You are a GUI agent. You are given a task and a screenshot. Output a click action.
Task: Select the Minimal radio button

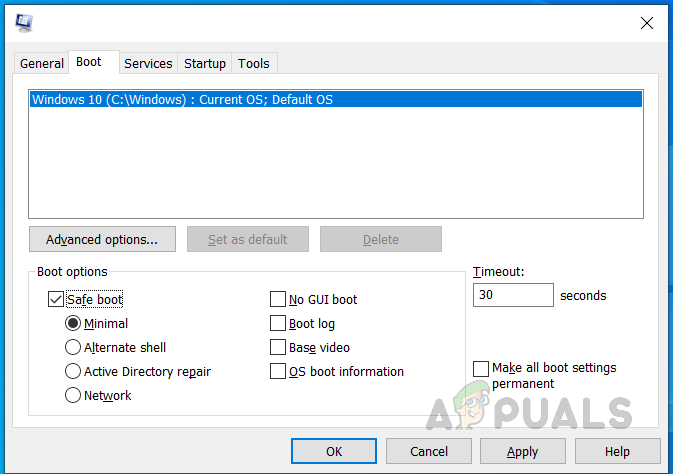click(73, 323)
